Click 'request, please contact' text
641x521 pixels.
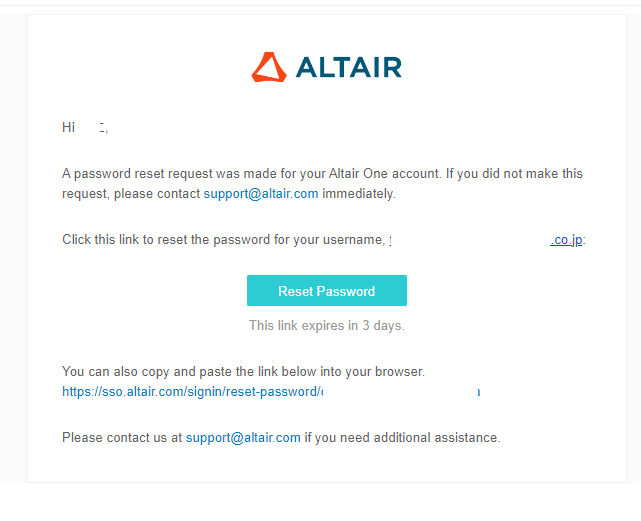131,193
